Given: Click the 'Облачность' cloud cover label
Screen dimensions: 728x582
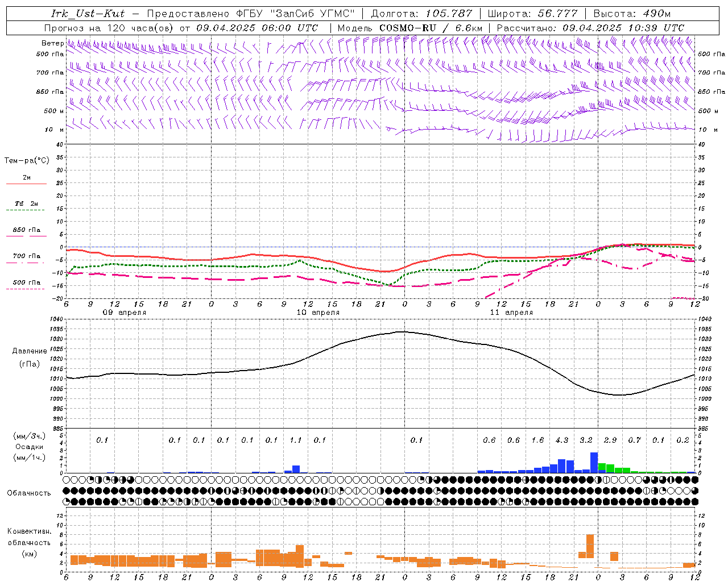Looking at the screenshot, I should pos(29,493).
